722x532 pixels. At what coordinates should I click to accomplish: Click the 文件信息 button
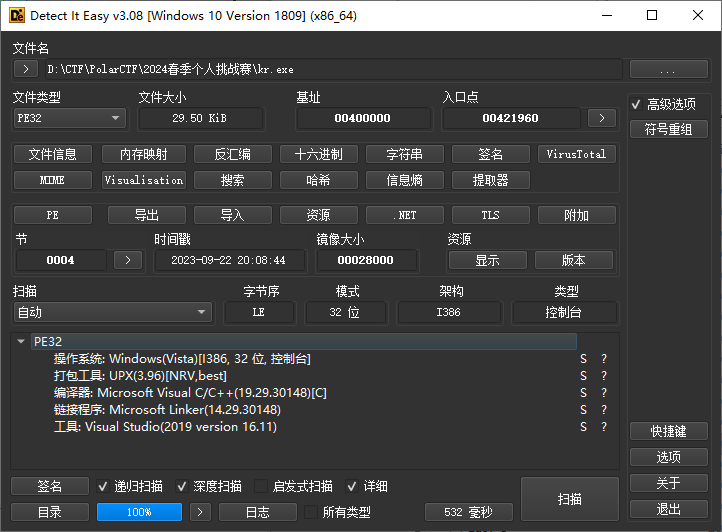(53, 154)
